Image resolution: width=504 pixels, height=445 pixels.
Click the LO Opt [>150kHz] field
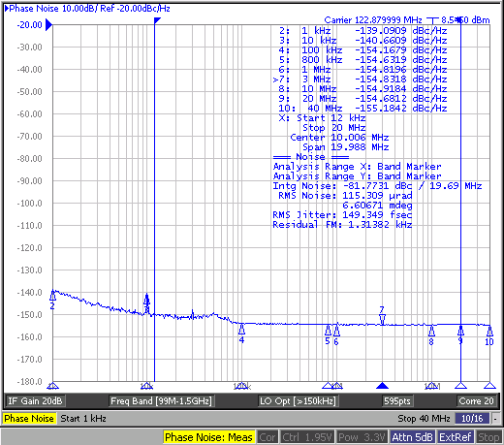point(298,401)
